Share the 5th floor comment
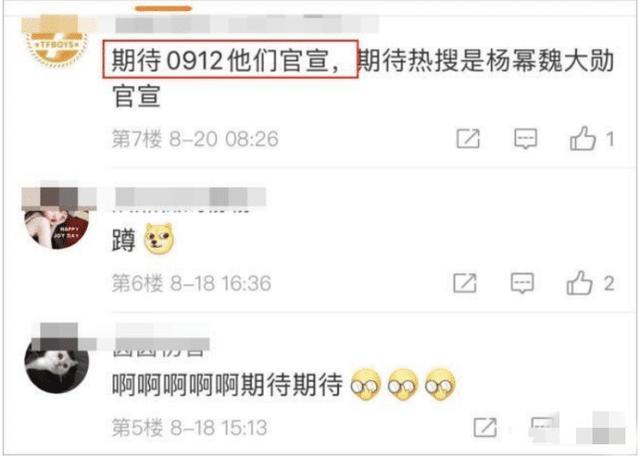The width and height of the screenshot is (640, 458). (x=485, y=427)
